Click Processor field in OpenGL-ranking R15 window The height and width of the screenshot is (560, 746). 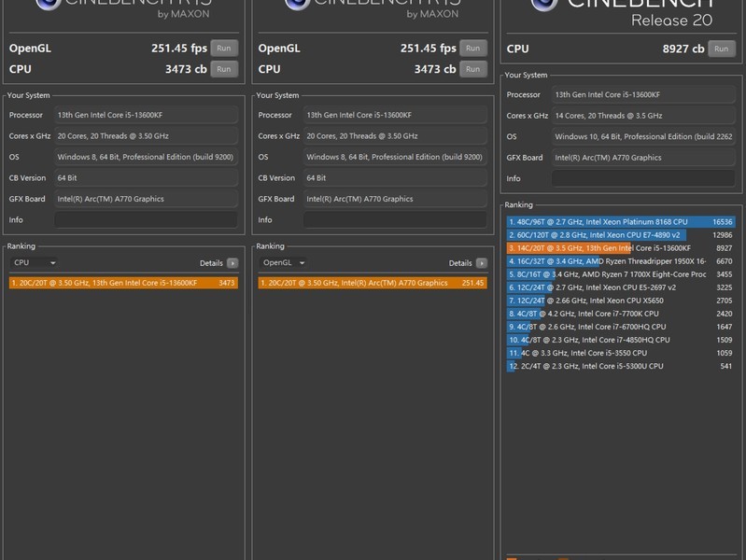395,115
